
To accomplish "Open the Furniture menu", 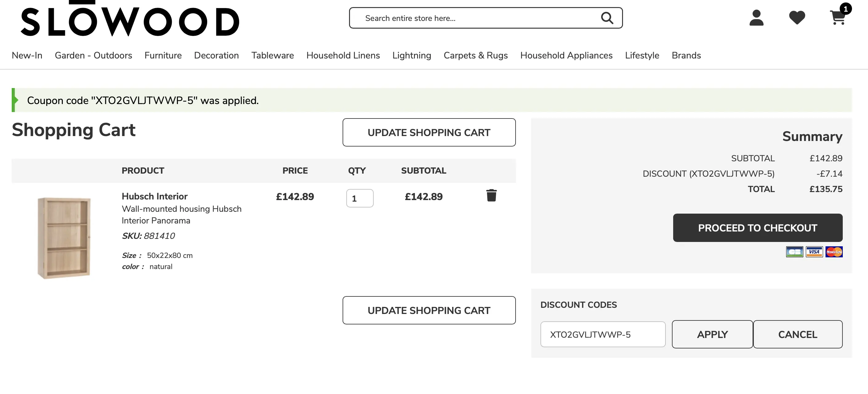I will point(163,55).
